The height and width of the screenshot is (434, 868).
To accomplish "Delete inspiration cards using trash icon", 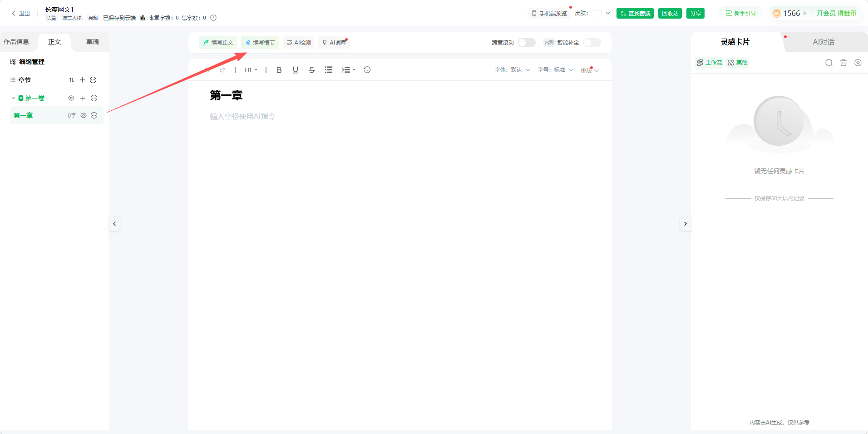I will coord(843,63).
